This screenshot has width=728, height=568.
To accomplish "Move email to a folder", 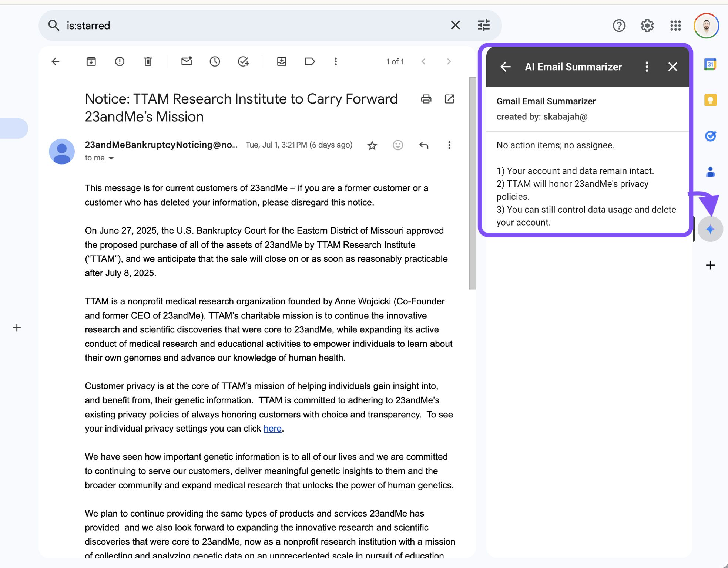I will click(282, 61).
